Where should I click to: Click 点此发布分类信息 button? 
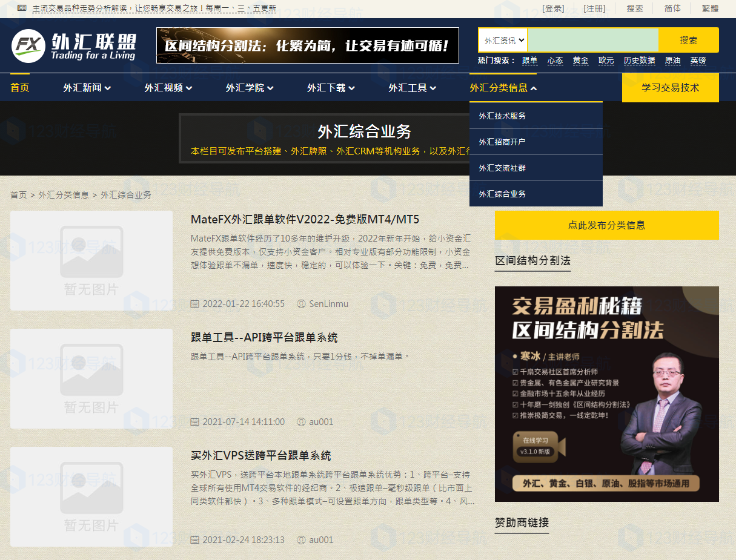606,225
